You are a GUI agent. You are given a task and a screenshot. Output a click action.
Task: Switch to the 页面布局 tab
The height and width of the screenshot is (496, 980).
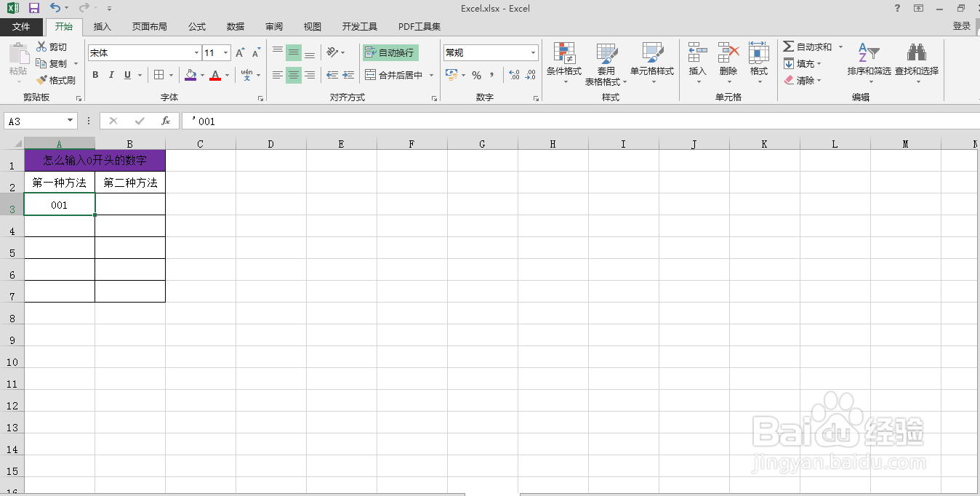[149, 26]
